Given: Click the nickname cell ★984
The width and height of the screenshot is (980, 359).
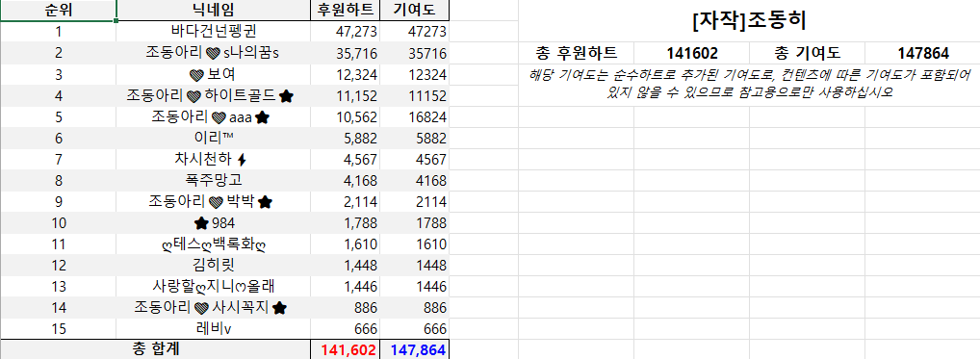Looking at the screenshot, I should [214, 223].
